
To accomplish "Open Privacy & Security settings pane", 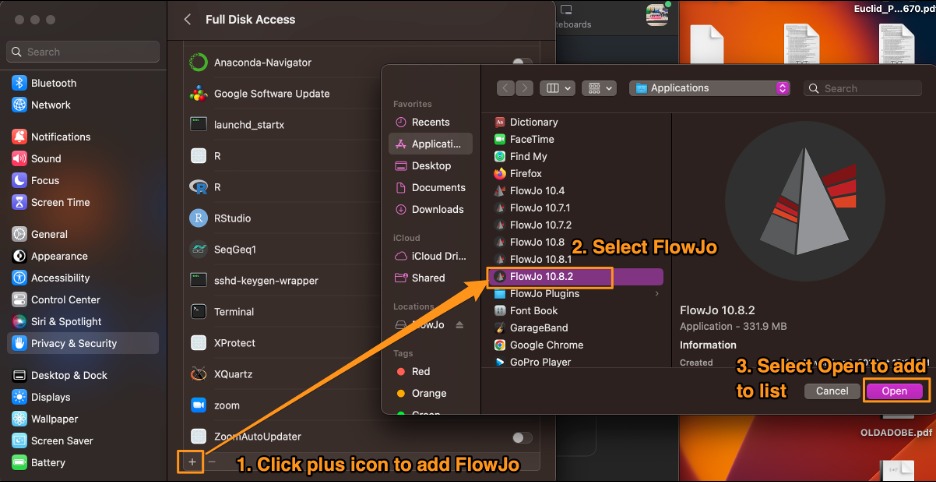I will [74, 343].
